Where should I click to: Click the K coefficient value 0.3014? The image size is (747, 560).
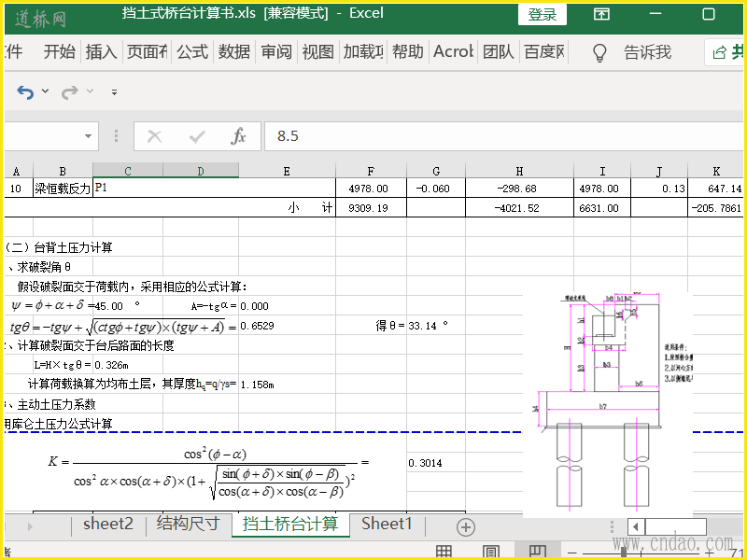pos(425,463)
